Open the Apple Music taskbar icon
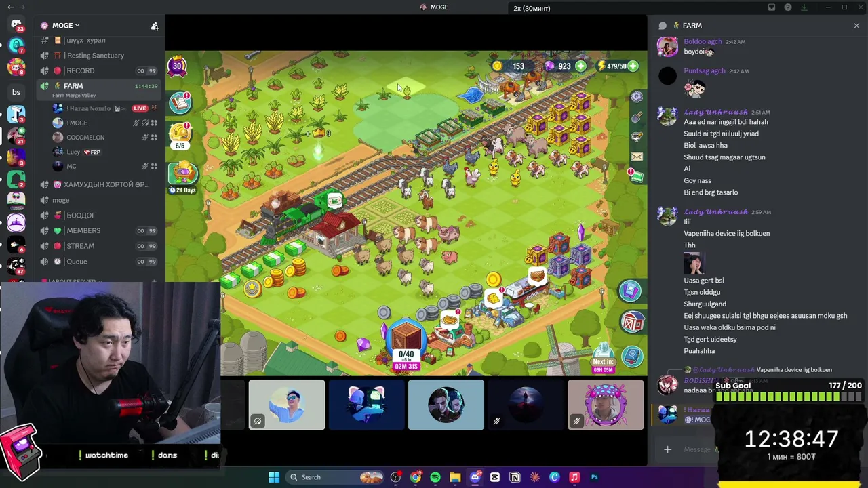The image size is (868, 488). coord(574,477)
